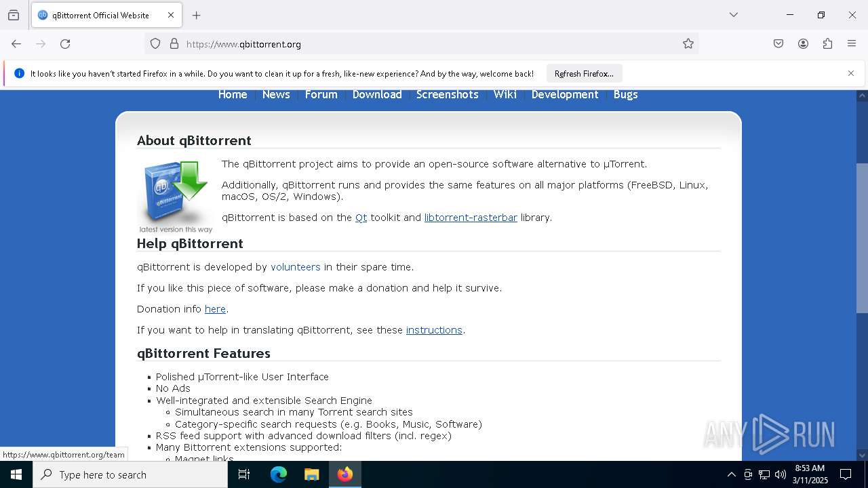The height and width of the screenshot is (488, 868).
Task: Click the About qBittorrent heading
Action: (x=194, y=140)
